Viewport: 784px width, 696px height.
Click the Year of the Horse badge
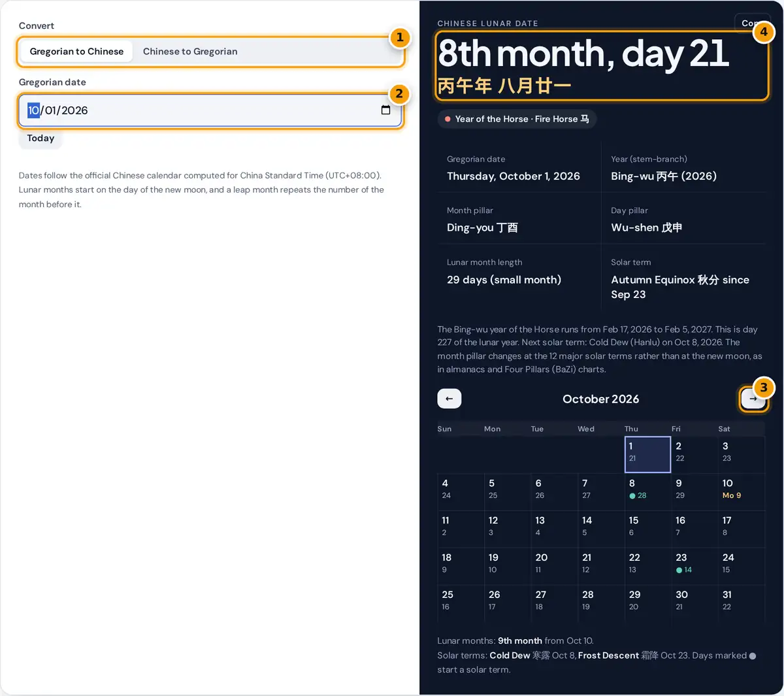(x=517, y=119)
